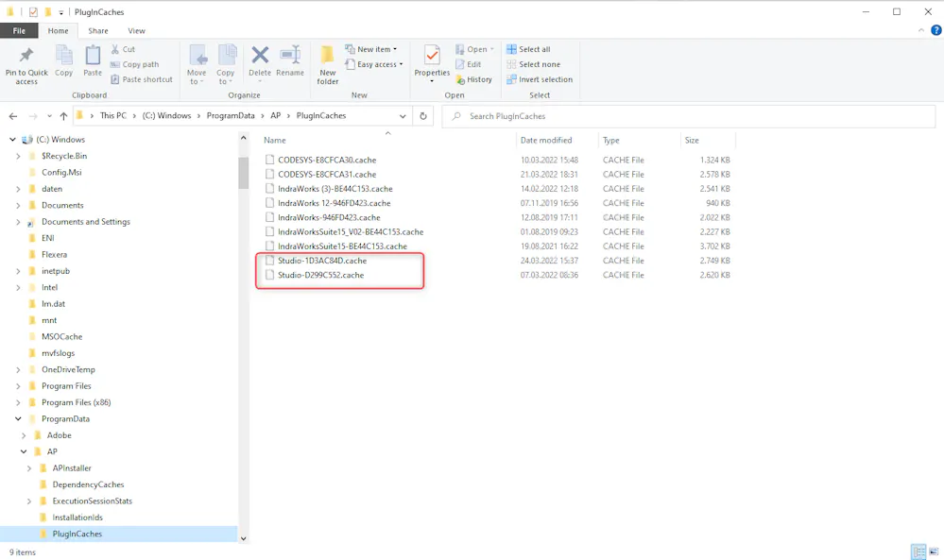Click the Copy to icon
The width and height of the screenshot is (944, 560).
[227, 56]
